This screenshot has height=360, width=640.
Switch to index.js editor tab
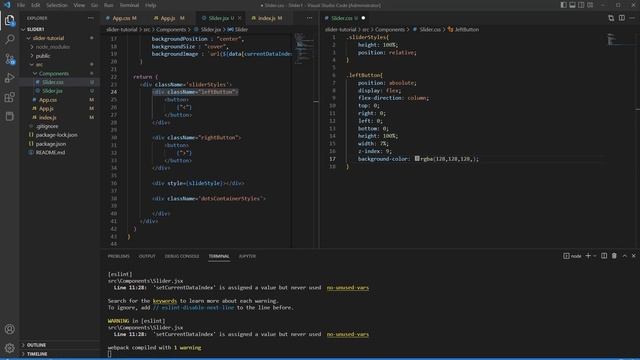tap(267, 18)
